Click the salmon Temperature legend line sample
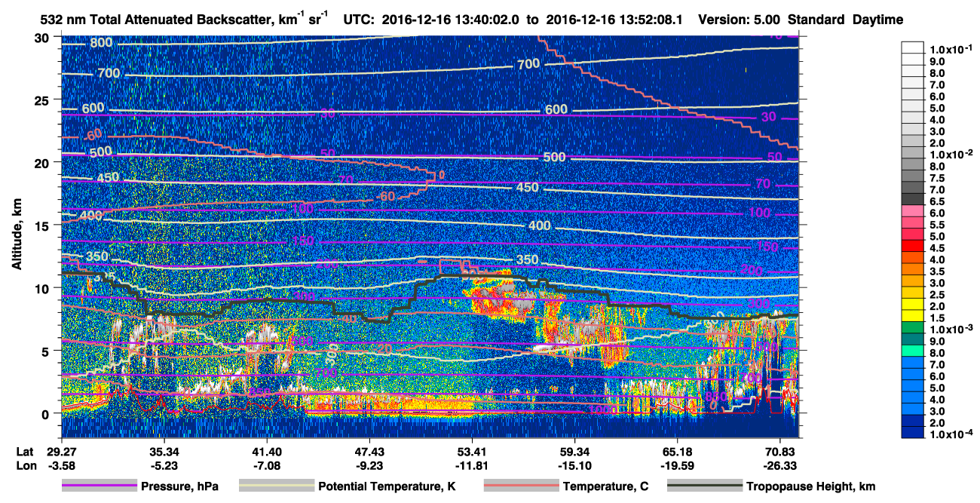Screen dimensions: 980x503 521,486
